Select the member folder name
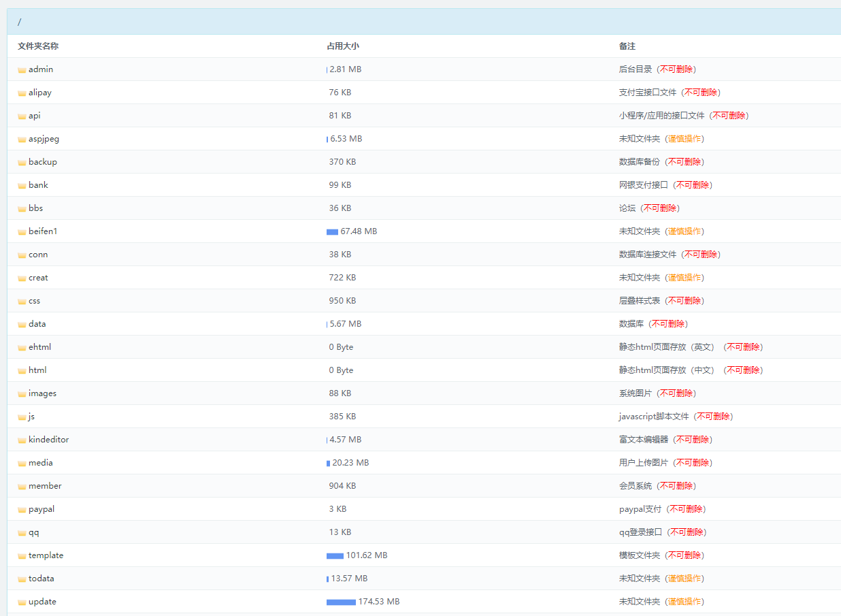 [45, 486]
